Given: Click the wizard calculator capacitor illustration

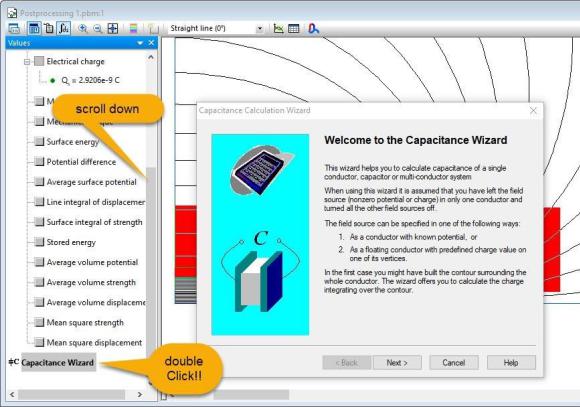Looking at the screenshot, I should click(x=260, y=235).
